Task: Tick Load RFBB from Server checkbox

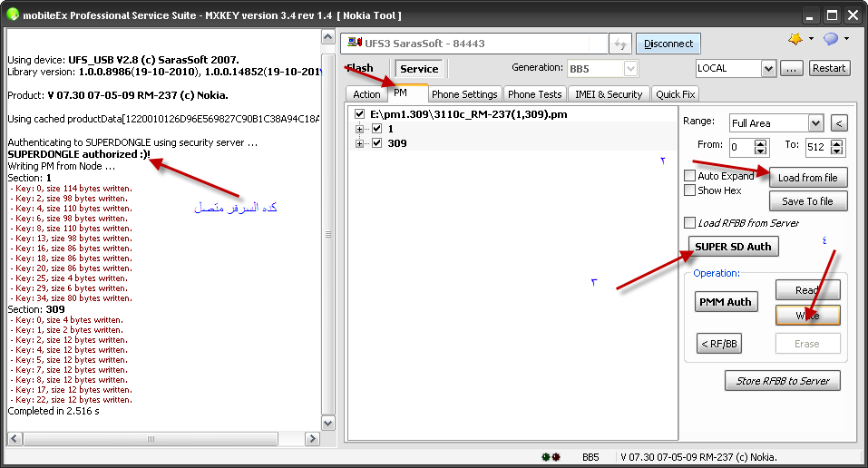Action: [x=689, y=222]
